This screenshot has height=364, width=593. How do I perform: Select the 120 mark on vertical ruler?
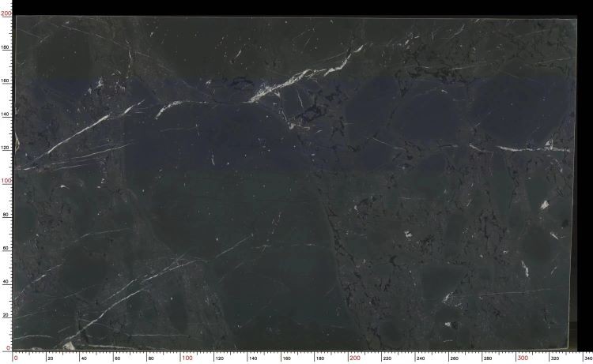[x=6, y=148]
